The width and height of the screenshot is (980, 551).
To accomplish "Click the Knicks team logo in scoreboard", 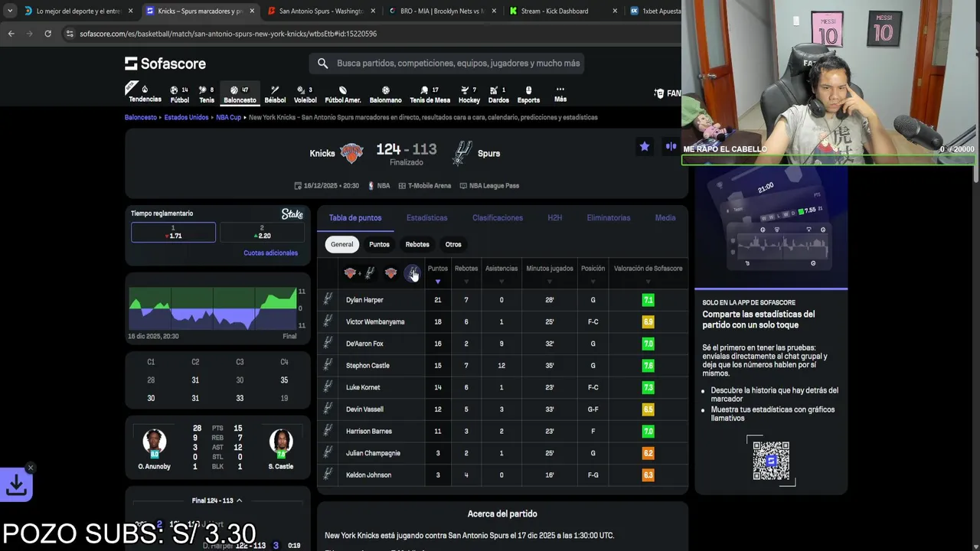I will coord(351,153).
